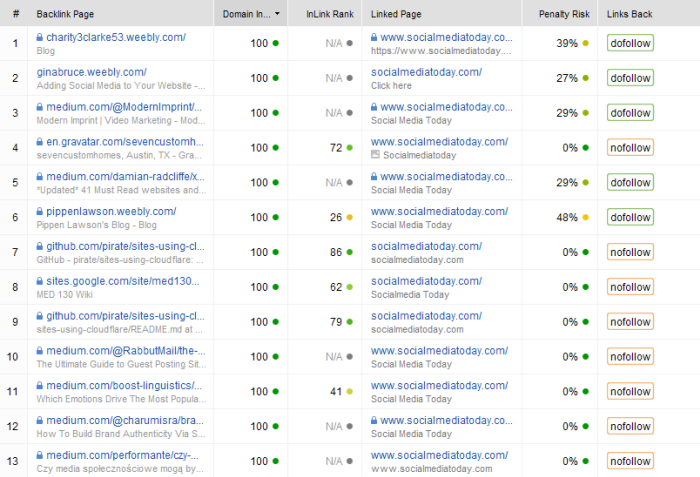This screenshot has height=477, width=700.
Task: Click green InLink Rank dot beside 86
Action: (350, 252)
